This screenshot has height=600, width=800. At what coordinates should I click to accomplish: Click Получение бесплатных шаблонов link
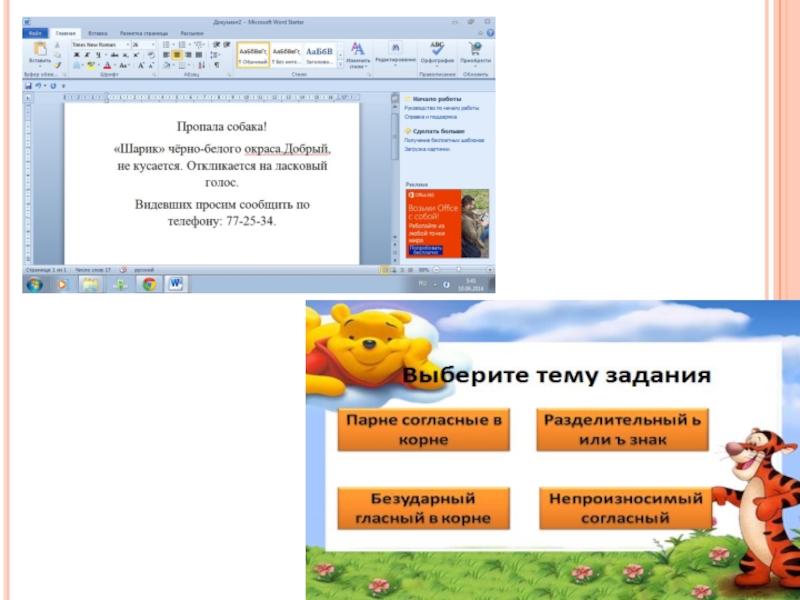(x=444, y=140)
